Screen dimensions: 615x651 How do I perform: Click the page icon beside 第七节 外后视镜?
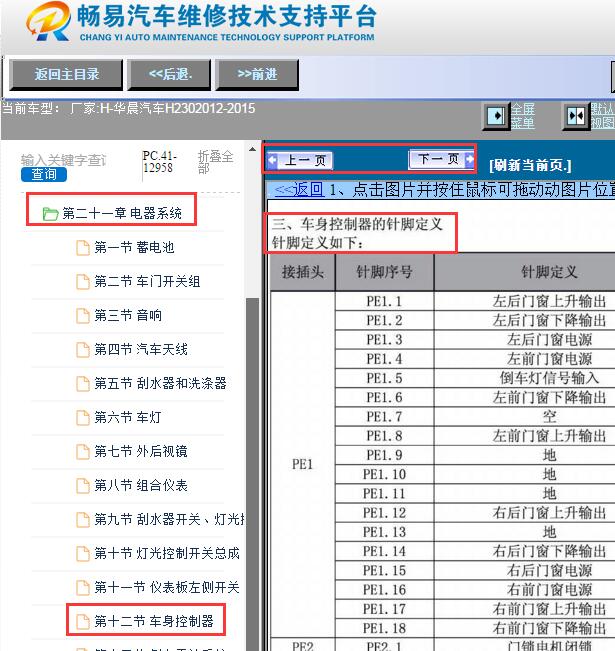[x=83, y=452]
